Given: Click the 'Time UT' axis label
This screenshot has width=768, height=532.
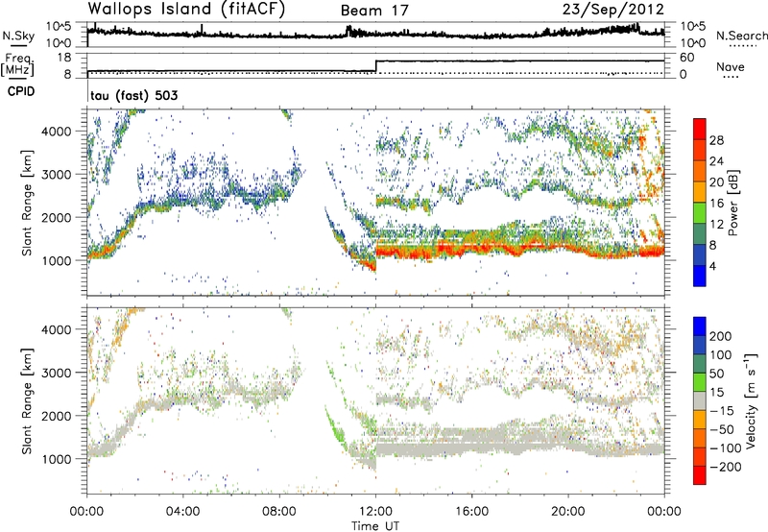Looking at the screenshot, I should (375, 526).
